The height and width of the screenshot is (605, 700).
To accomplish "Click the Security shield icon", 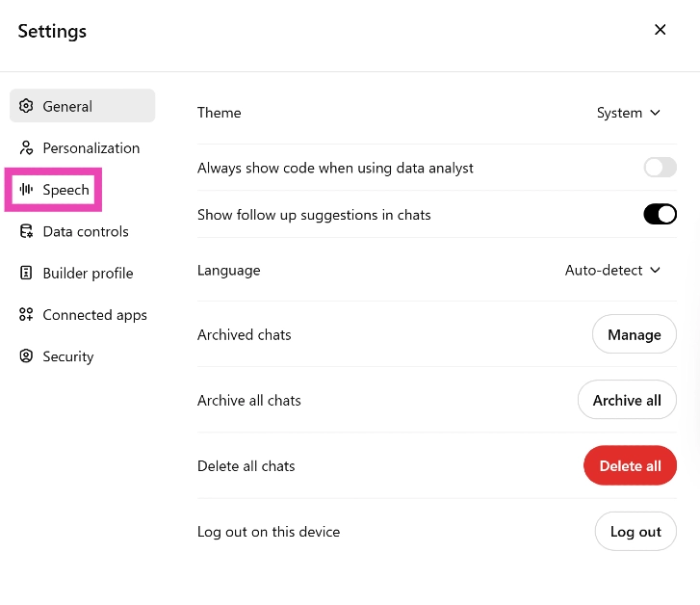I will point(26,356).
